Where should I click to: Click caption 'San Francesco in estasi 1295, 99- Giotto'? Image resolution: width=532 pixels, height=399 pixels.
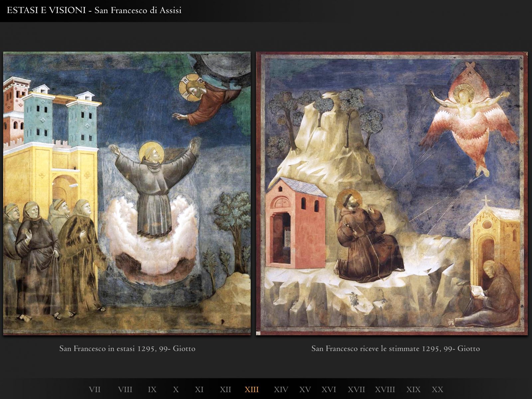click(127, 348)
